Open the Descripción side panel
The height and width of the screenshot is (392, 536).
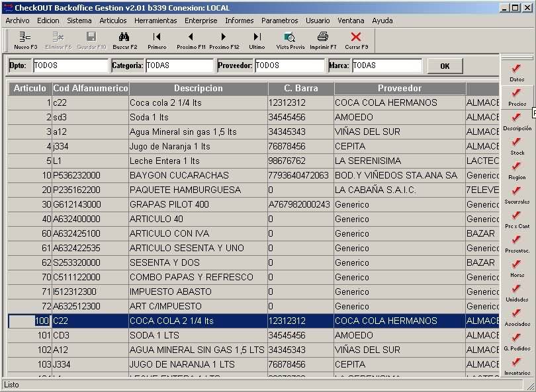[517, 122]
